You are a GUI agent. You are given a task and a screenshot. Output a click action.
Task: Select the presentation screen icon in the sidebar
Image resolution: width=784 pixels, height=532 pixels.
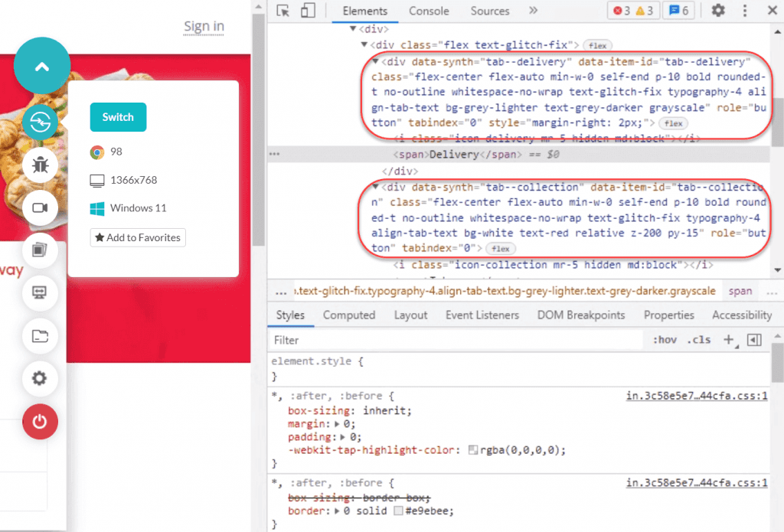(41, 293)
